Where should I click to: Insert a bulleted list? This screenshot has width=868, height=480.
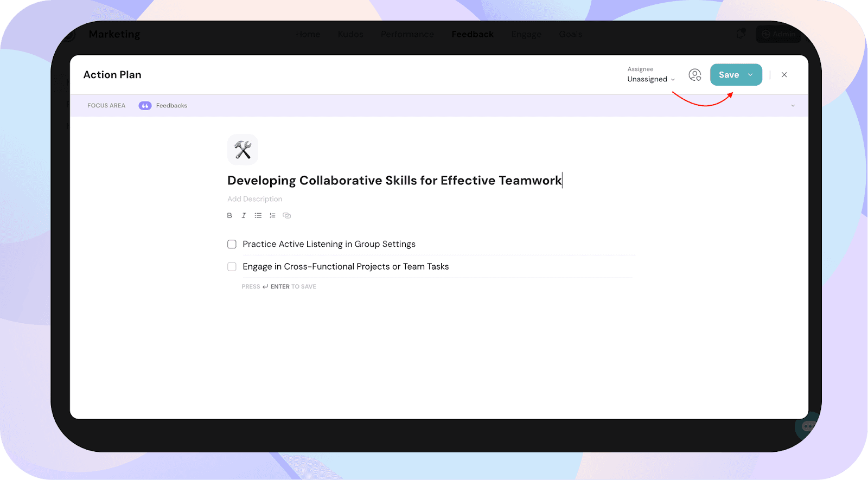pos(258,216)
